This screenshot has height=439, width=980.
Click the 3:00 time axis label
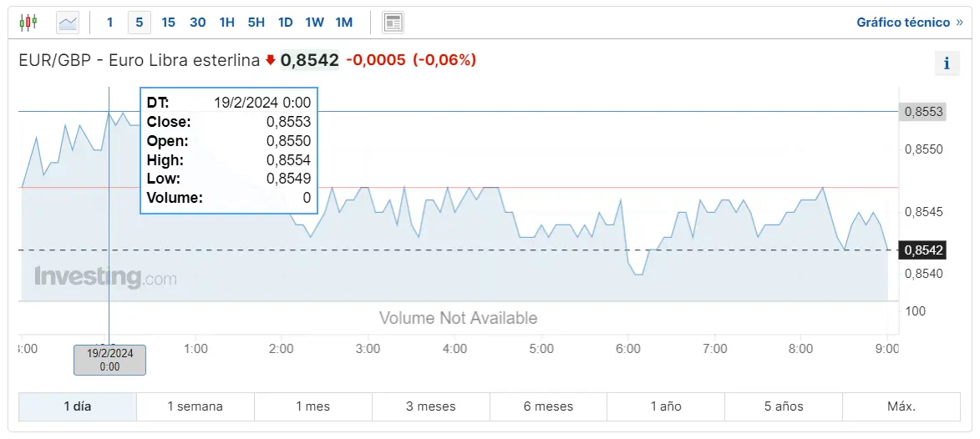click(368, 349)
